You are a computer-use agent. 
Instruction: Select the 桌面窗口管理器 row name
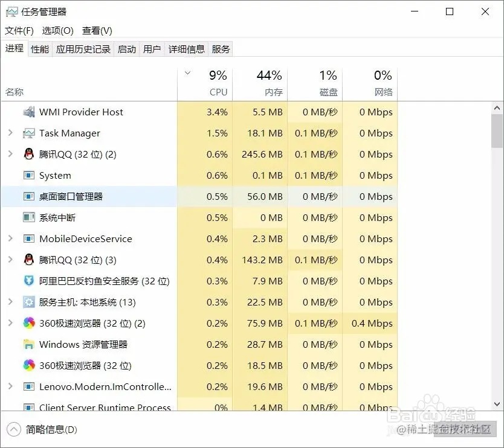coord(71,196)
